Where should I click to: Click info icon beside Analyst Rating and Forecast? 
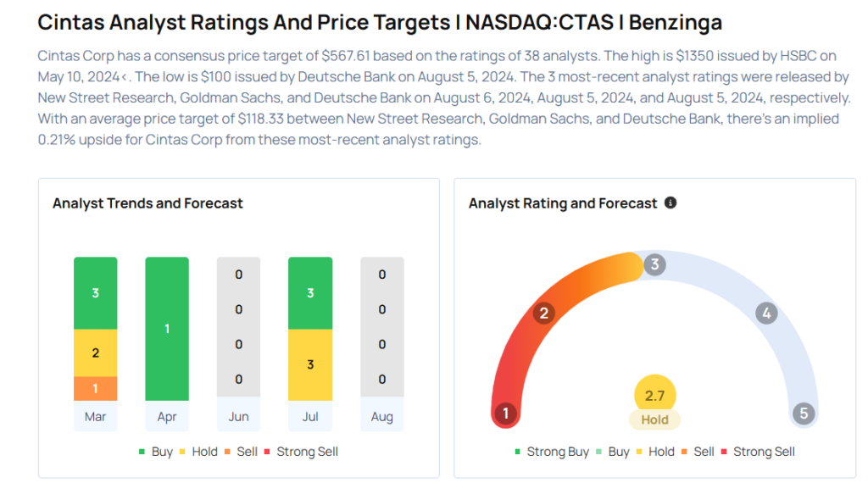point(670,203)
